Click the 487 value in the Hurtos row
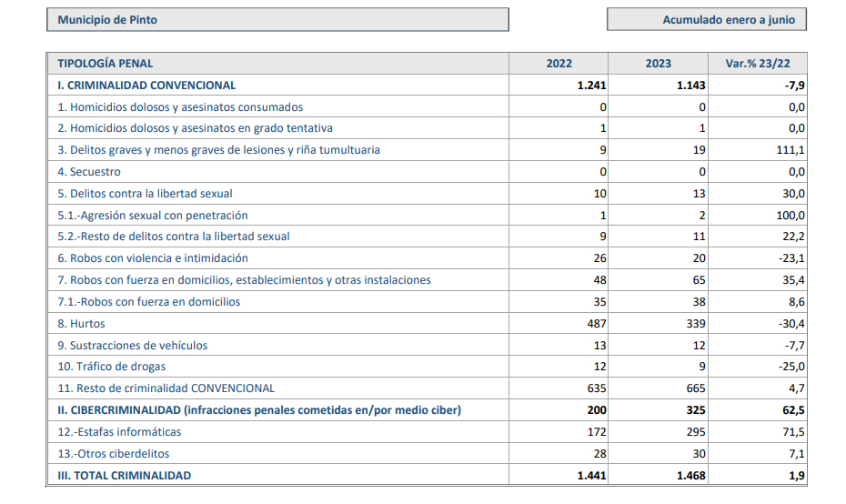 596,324
